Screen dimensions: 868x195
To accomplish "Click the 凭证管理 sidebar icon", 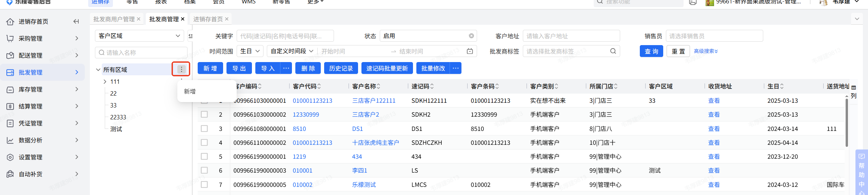I will tap(10, 123).
